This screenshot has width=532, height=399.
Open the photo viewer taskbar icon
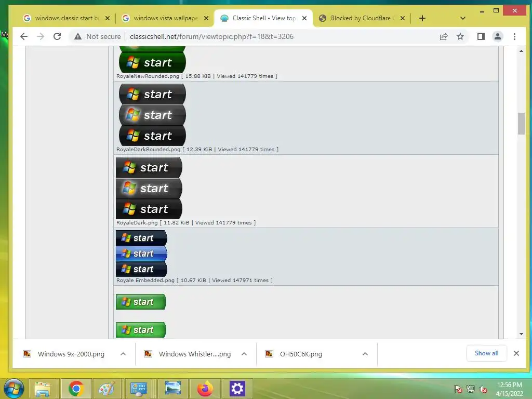(172, 389)
